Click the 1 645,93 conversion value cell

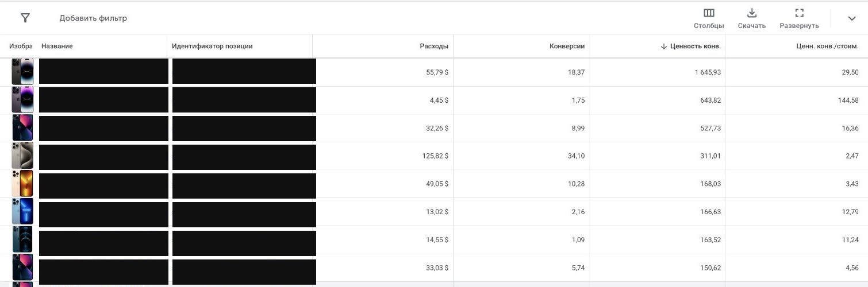pyautogui.click(x=658, y=72)
